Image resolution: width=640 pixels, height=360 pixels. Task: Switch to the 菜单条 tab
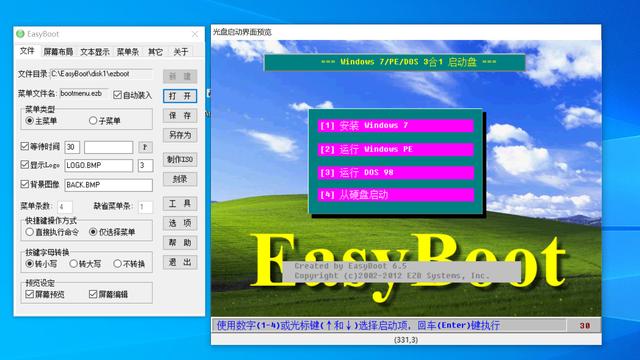128,52
